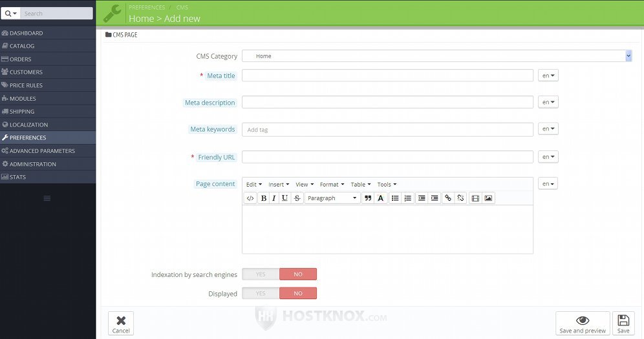Focus the Friendly URL input field

click(x=387, y=157)
